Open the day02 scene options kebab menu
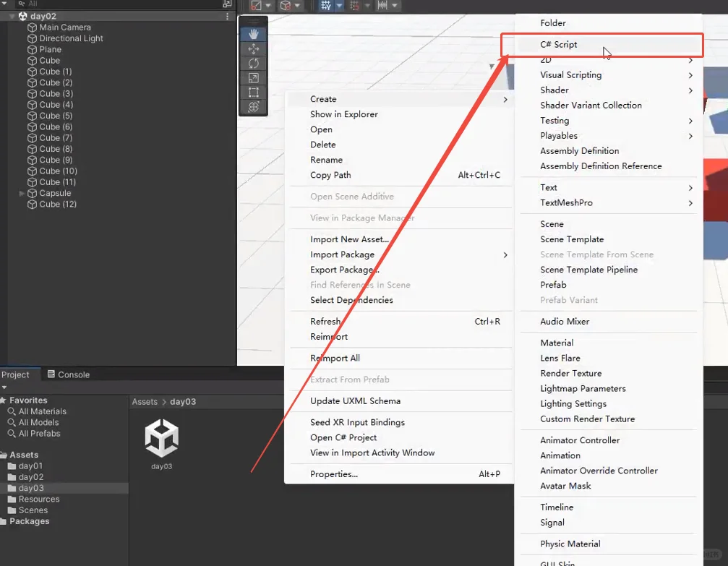The width and height of the screenshot is (728, 566). coord(227,16)
